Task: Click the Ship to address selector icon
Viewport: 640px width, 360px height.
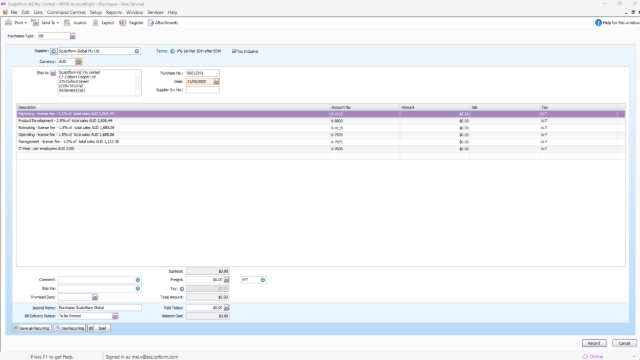Action: coord(53,73)
